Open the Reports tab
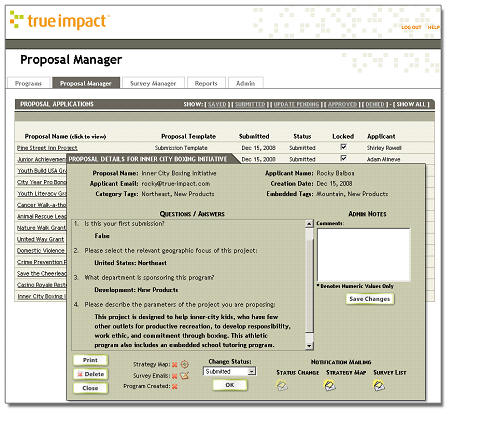This screenshot has height=441, width=480. coord(206,83)
